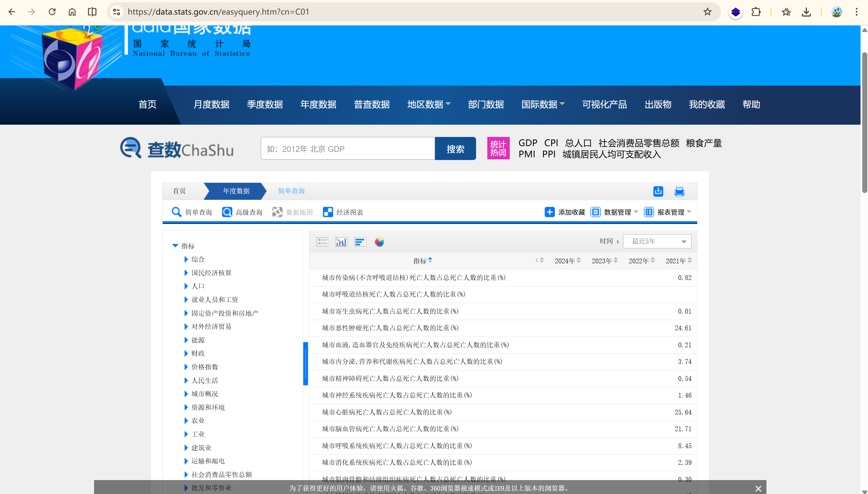Click the download data icon
The image size is (868, 494).
tap(658, 191)
